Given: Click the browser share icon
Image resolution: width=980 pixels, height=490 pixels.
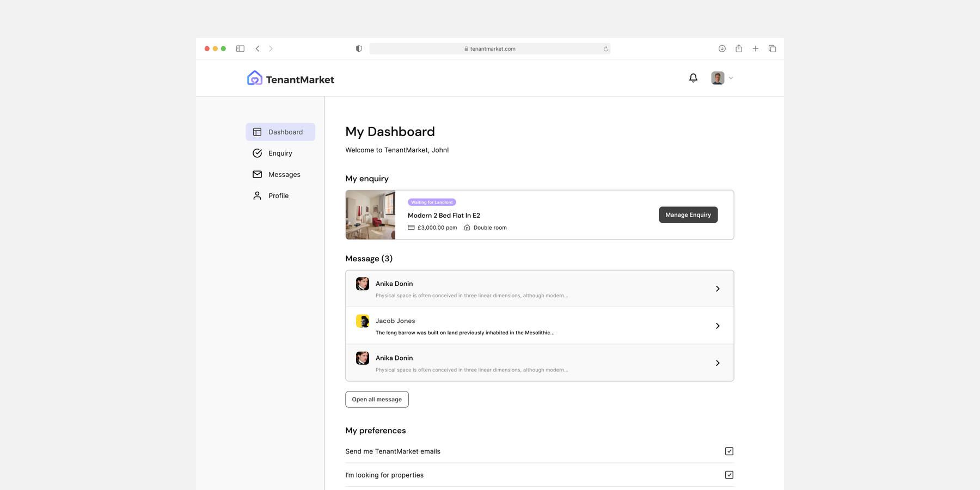Looking at the screenshot, I should coord(739,48).
